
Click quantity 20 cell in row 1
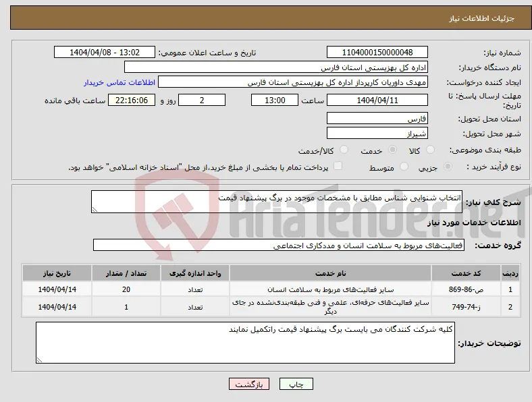tap(126, 289)
